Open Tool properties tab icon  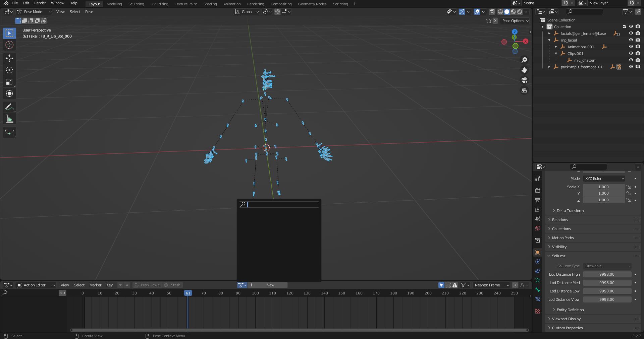coord(538,179)
